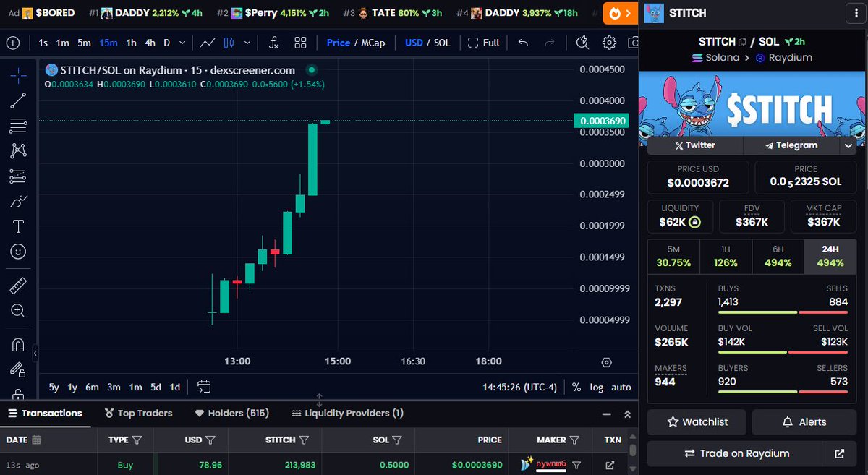Select the ruler measure tool
The image size is (868, 475).
pos(18,286)
